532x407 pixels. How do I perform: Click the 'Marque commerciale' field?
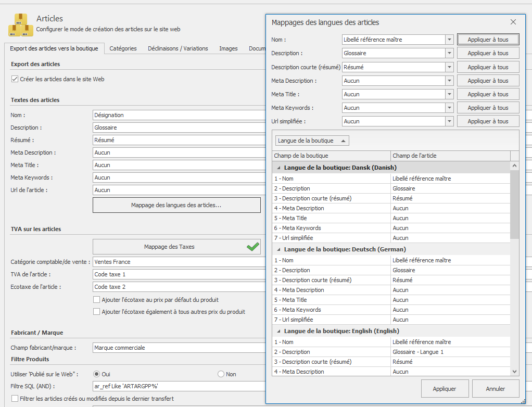[179, 348]
